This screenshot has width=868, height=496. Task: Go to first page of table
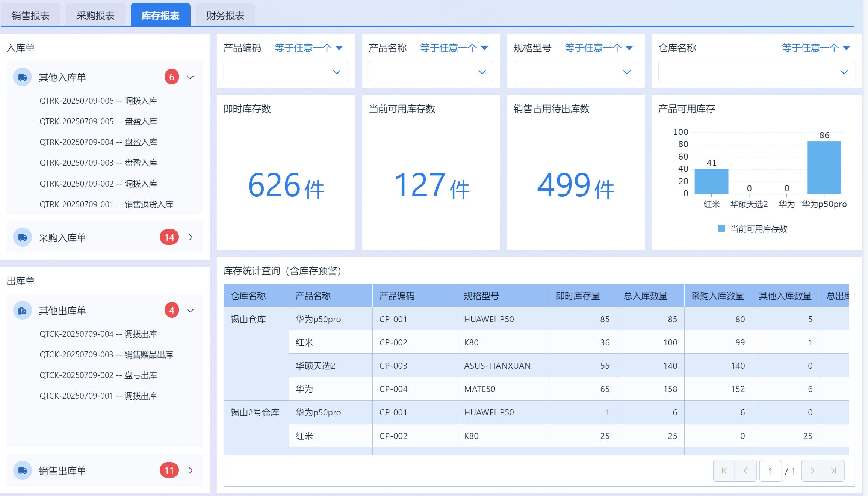[724, 471]
